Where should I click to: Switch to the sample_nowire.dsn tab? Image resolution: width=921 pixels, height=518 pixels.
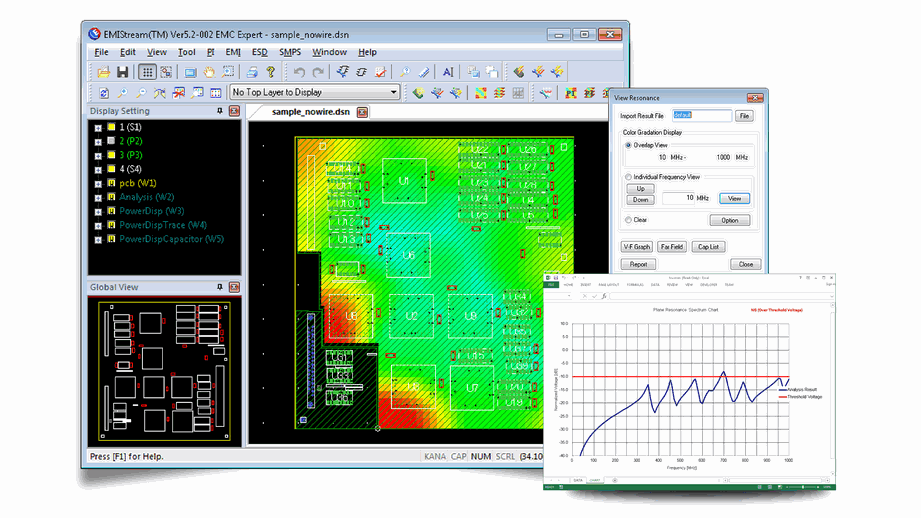pos(311,112)
